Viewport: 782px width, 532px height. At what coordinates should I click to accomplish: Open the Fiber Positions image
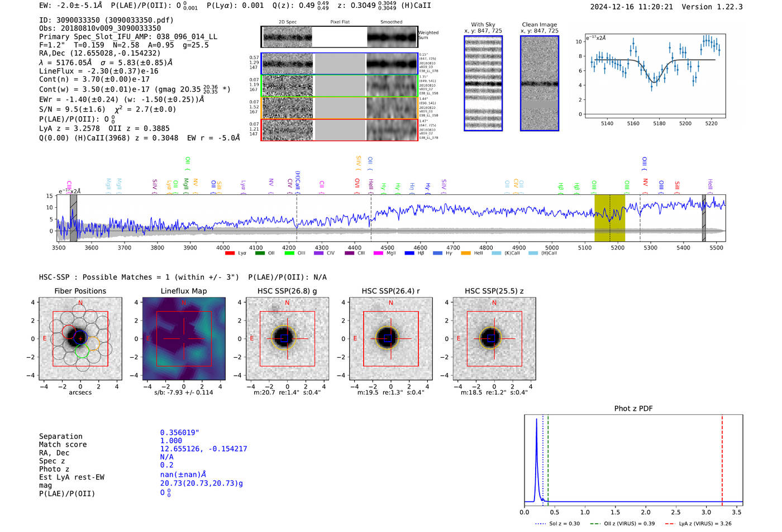(80, 339)
